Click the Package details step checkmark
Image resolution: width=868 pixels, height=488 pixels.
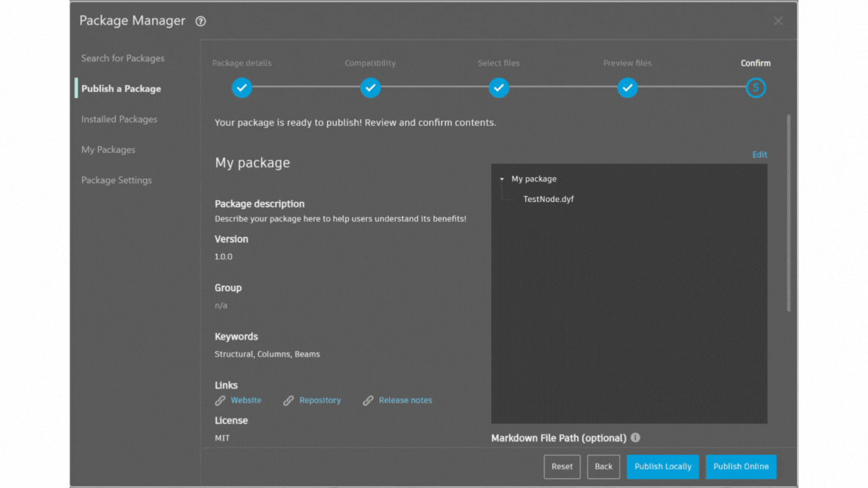[242, 88]
